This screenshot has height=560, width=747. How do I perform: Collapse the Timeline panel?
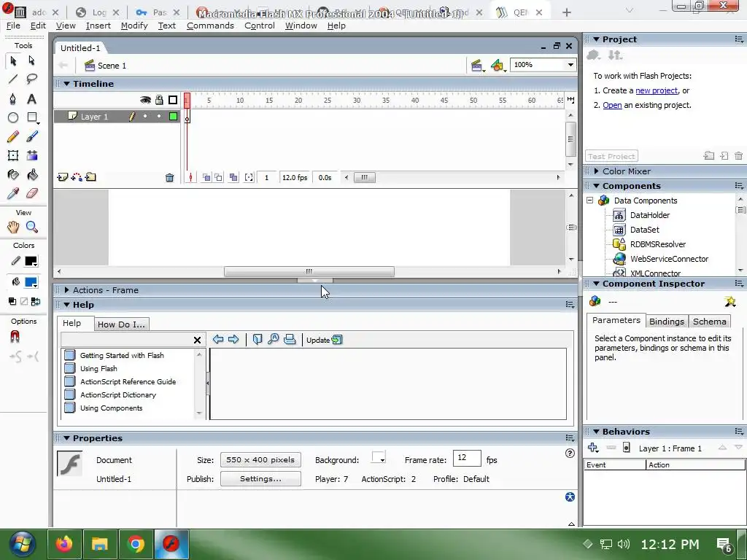click(x=66, y=84)
